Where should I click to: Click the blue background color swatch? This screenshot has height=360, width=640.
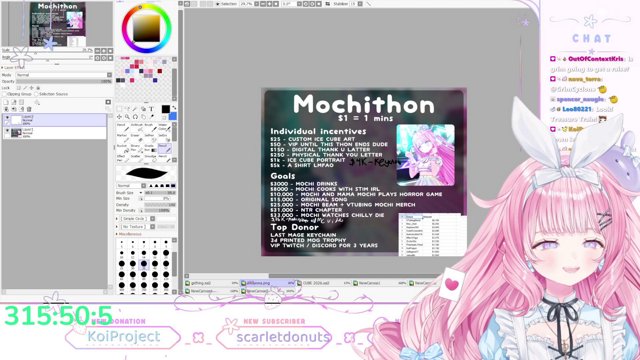tap(173, 116)
